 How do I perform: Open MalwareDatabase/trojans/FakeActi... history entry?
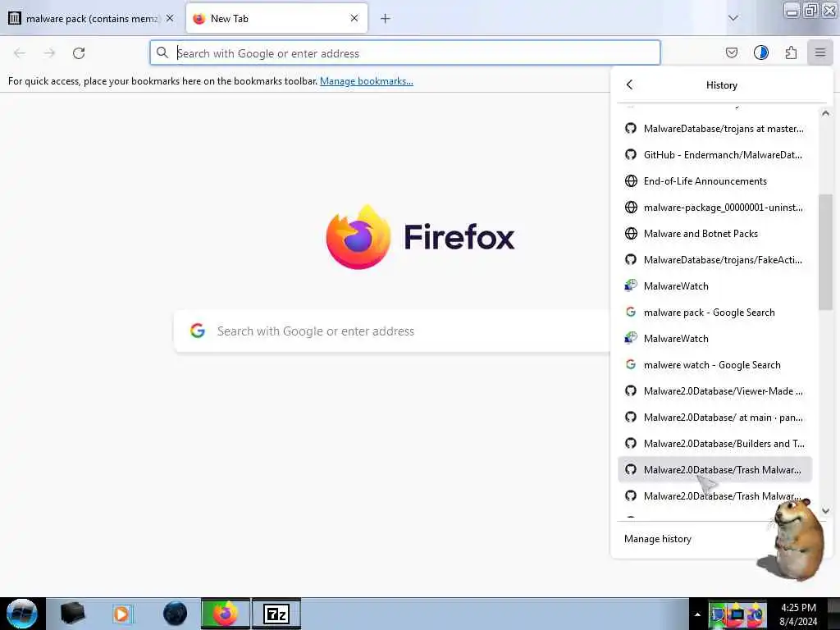(714, 260)
